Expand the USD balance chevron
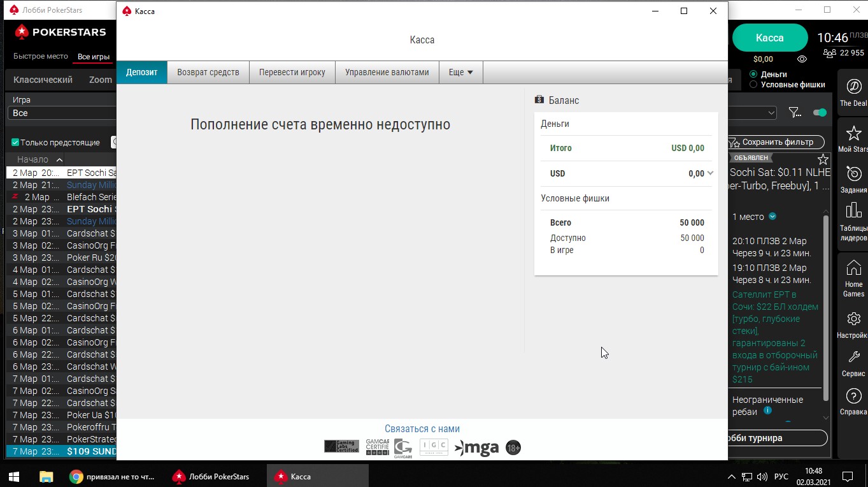Image resolution: width=868 pixels, height=487 pixels. pos(710,173)
